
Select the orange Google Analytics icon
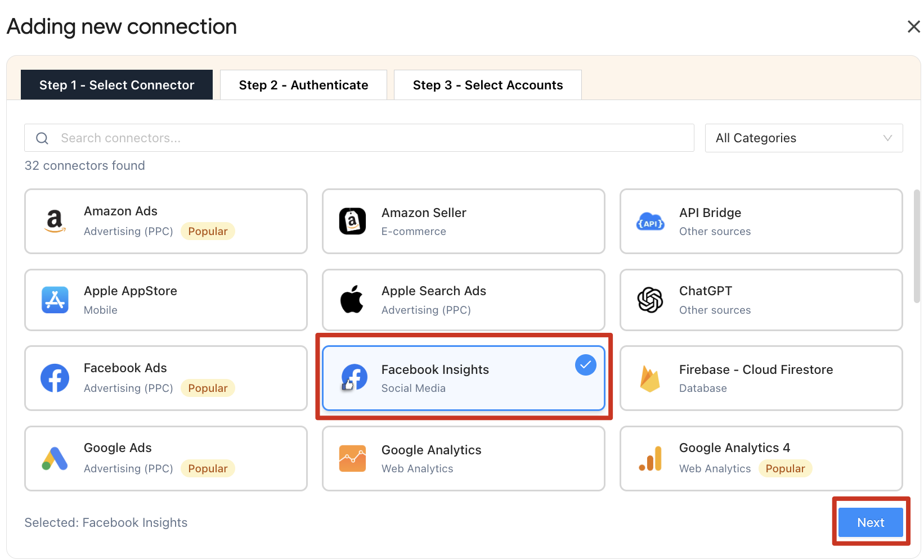[x=352, y=458]
